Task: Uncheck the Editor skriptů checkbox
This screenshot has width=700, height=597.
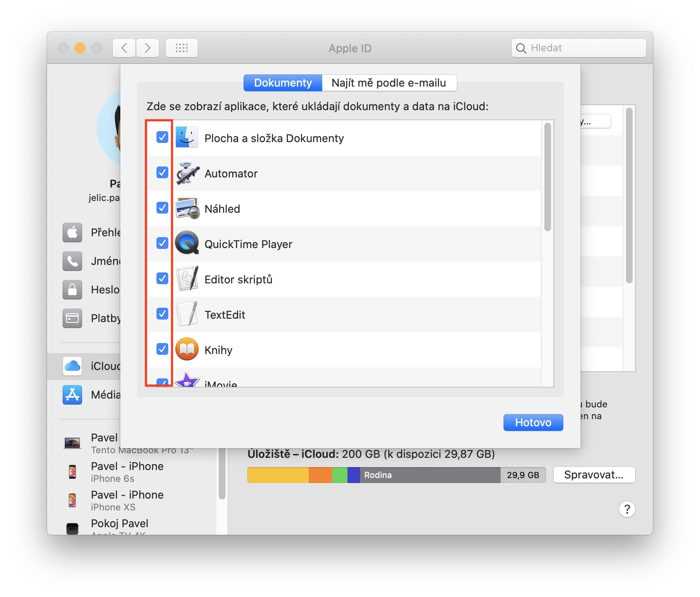Action: pyautogui.click(x=162, y=278)
